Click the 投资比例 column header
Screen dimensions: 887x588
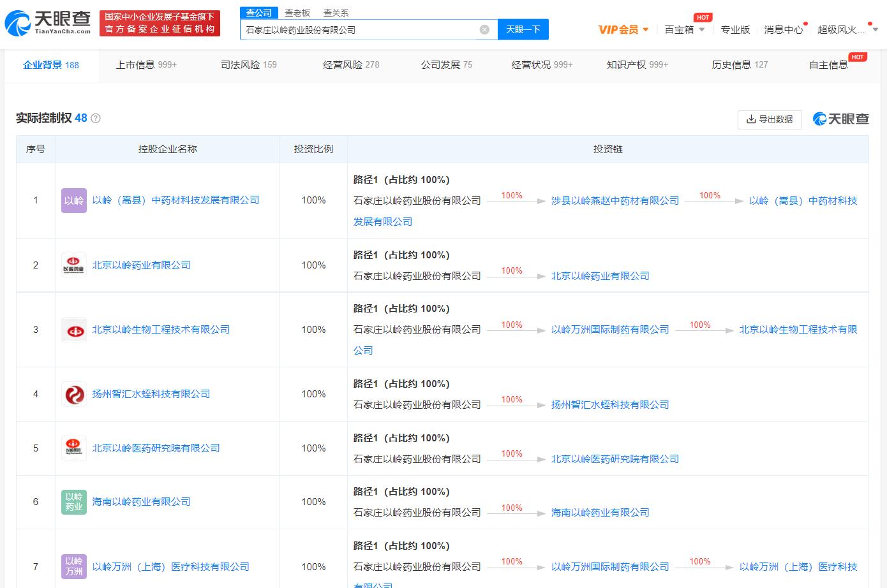tap(313, 149)
